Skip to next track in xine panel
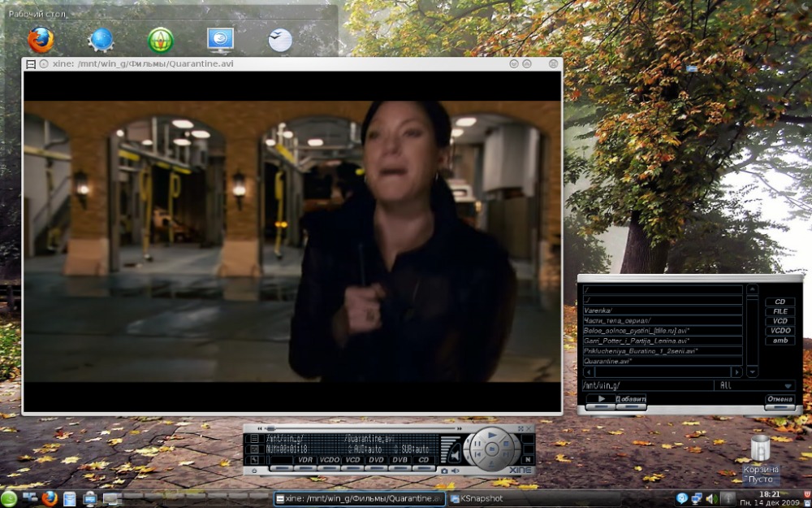The image size is (812, 508). click(506, 454)
